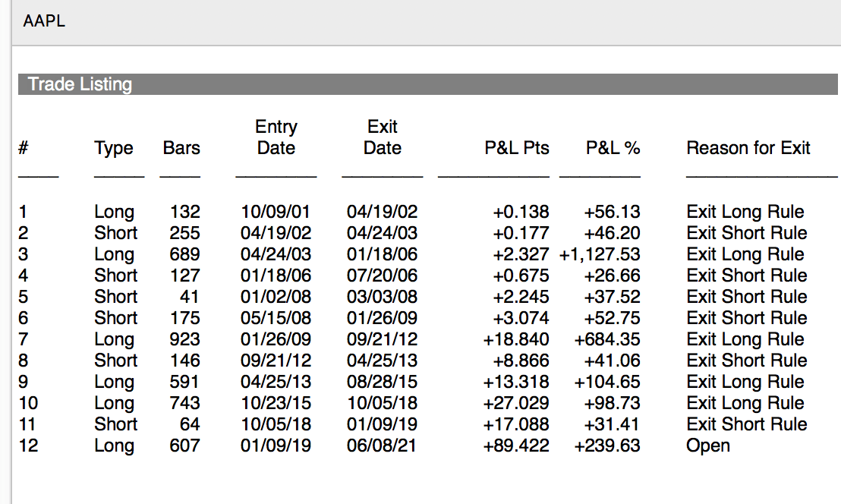The height and width of the screenshot is (504, 841).
Task: Click Exit Short Rule in trade 11
Action: (x=747, y=424)
